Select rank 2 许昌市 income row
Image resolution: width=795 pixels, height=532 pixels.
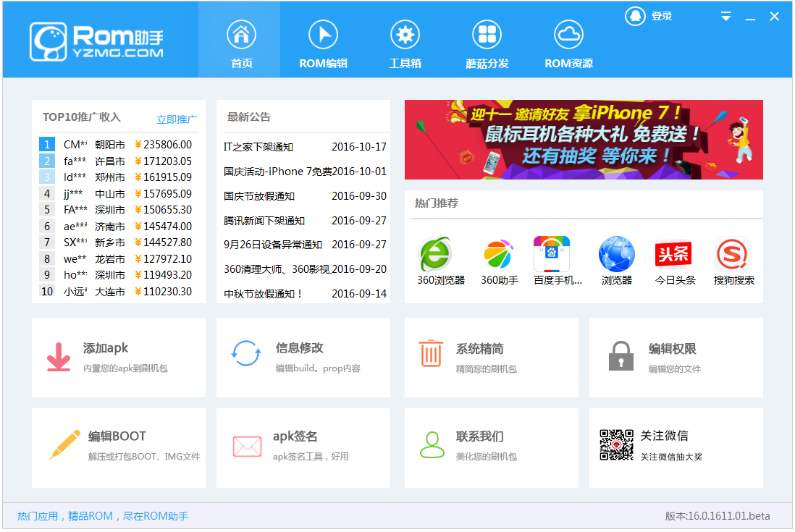click(116, 161)
